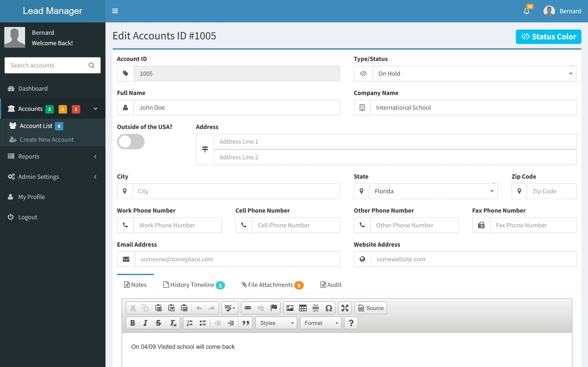This screenshot has width=588, height=367.
Task: Click the Lead Manager logo title
Action: point(53,11)
